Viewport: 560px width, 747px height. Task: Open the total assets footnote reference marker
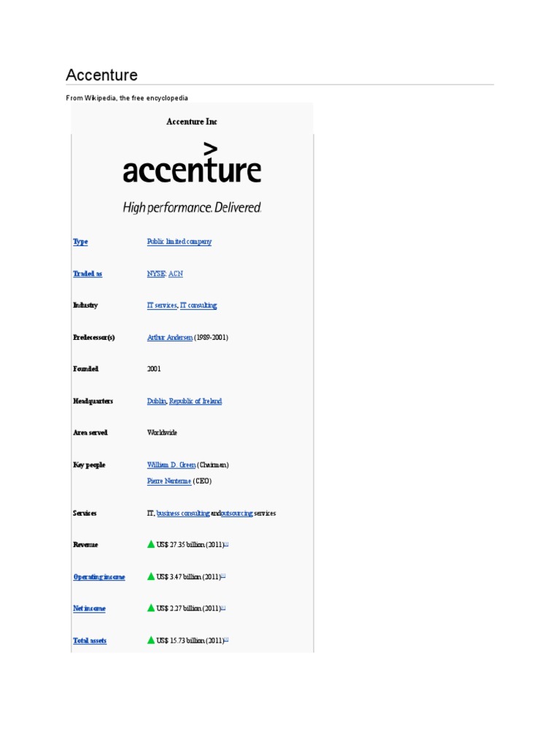click(x=226, y=639)
